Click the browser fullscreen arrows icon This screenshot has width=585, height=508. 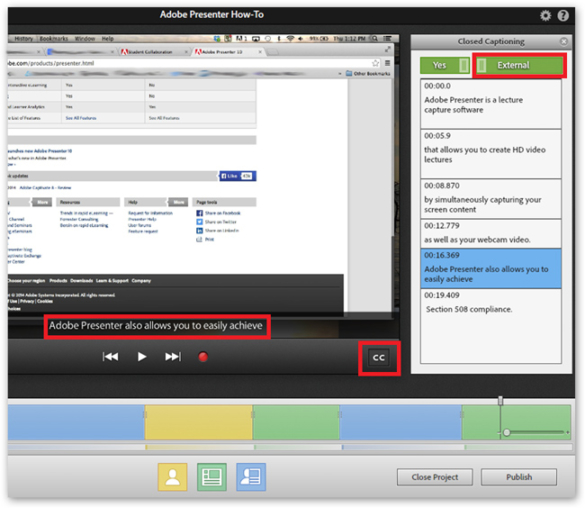pyautogui.click(x=388, y=49)
